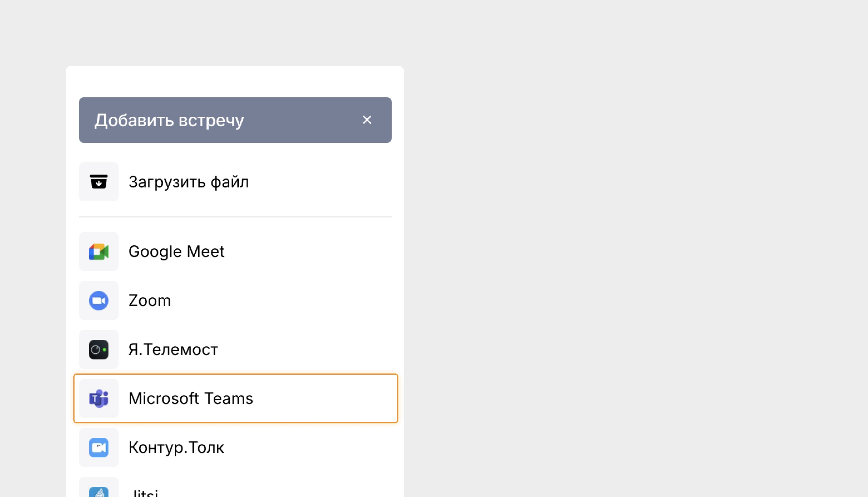Select the Google Meet label
The height and width of the screenshot is (497, 868).
tap(176, 251)
